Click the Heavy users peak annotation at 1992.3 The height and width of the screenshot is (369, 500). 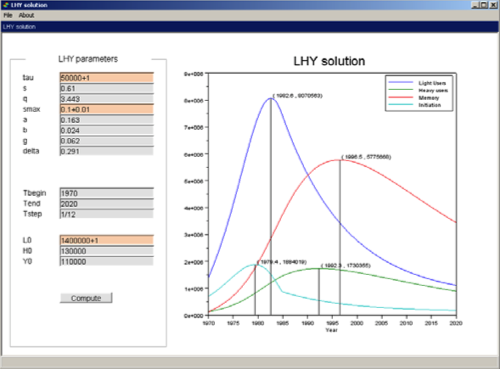coord(346,265)
